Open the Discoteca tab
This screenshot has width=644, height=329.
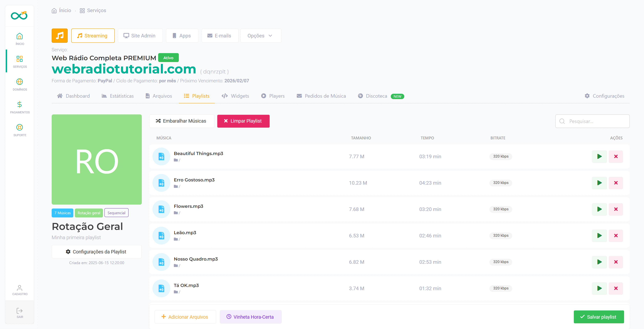[376, 96]
